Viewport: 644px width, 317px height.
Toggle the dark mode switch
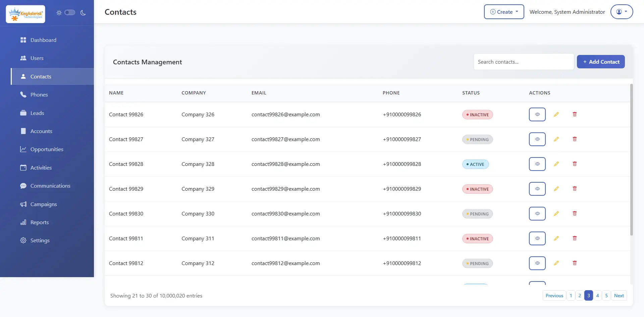pyautogui.click(x=70, y=12)
